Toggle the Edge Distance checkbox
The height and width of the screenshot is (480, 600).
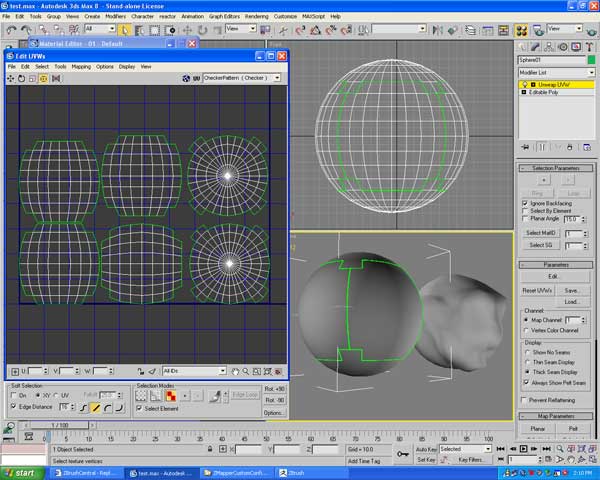[x=14, y=407]
